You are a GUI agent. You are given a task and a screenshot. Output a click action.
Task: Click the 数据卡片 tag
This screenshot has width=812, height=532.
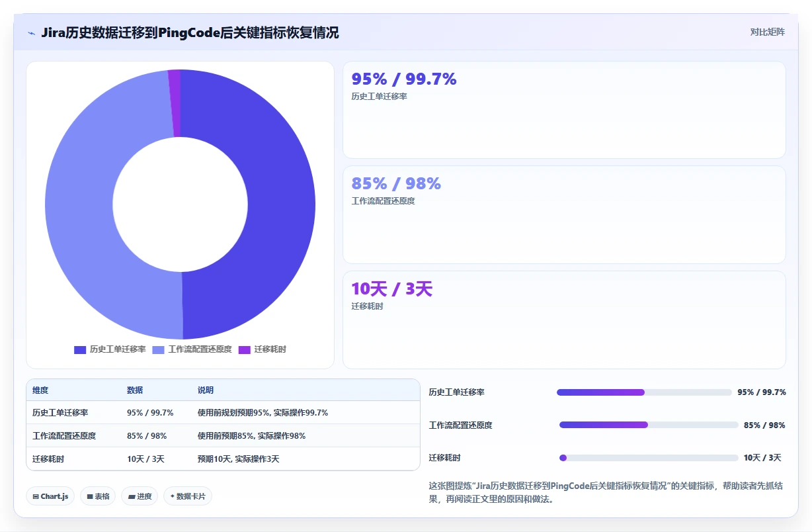188,496
